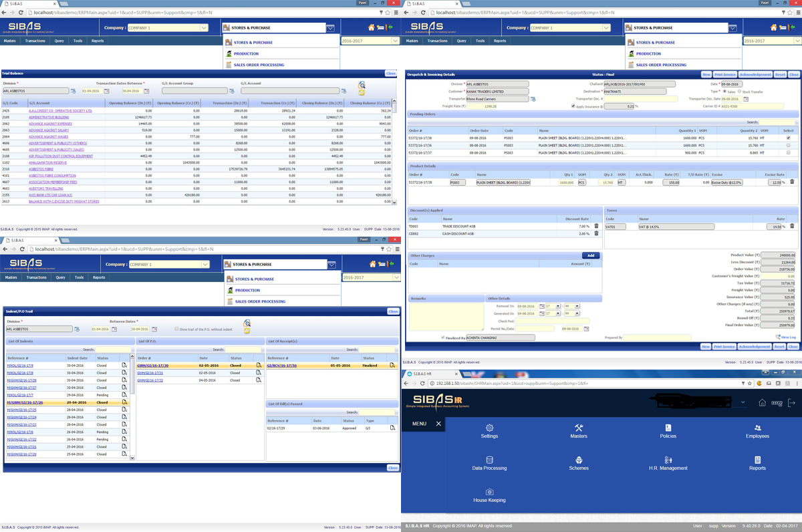Enable 'Show trail of the P.O. without indent'

(176, 329)
